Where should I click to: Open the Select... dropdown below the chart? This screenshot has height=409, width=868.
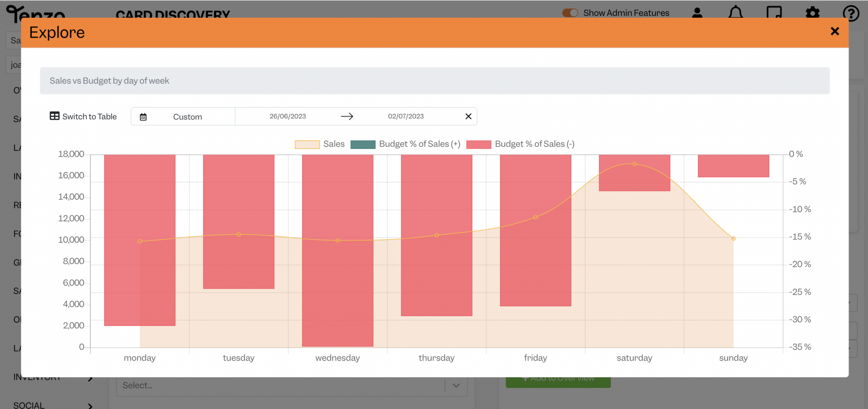point(292,385)
